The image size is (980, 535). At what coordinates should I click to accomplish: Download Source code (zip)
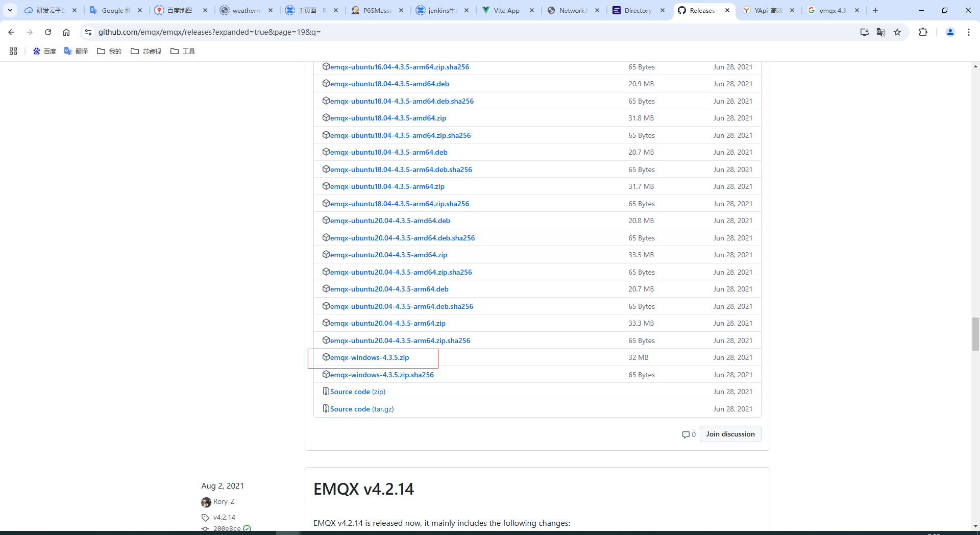358,392
